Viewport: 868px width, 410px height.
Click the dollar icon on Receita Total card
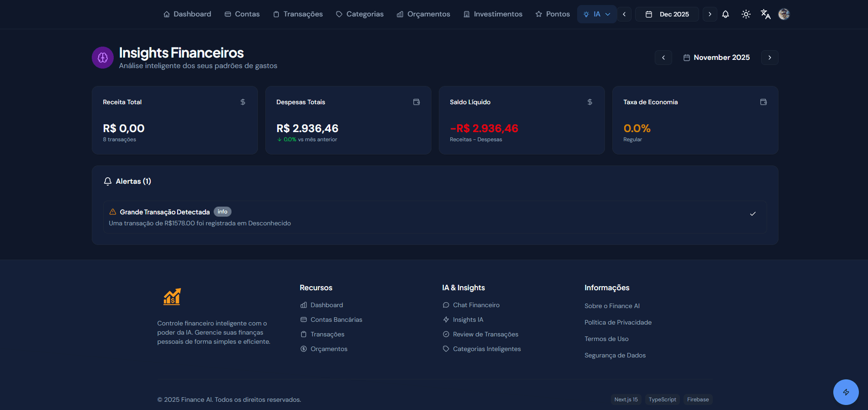pyautogui.click(x=243, y=102)
